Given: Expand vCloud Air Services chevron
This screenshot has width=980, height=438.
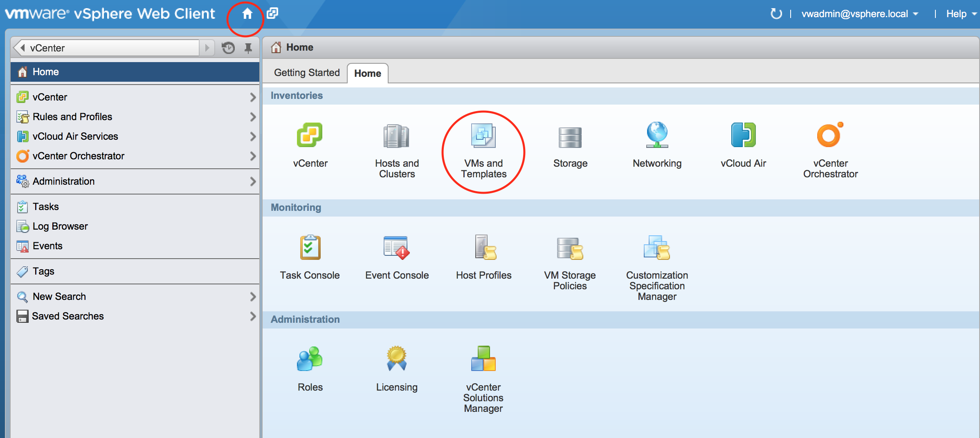Looking at the screenshot, I should [x=252, y=136].
